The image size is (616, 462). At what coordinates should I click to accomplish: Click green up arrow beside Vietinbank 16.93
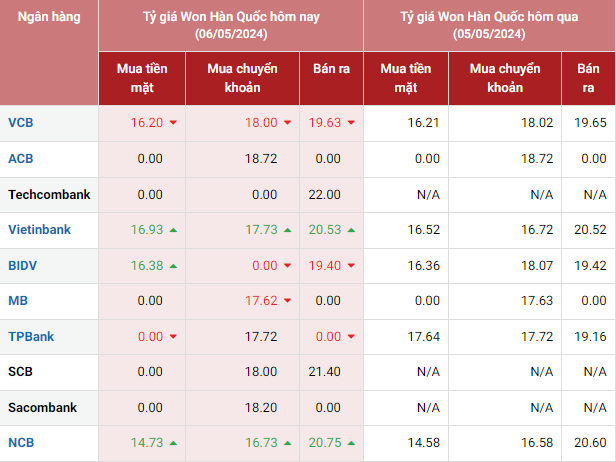coord(173,230)
